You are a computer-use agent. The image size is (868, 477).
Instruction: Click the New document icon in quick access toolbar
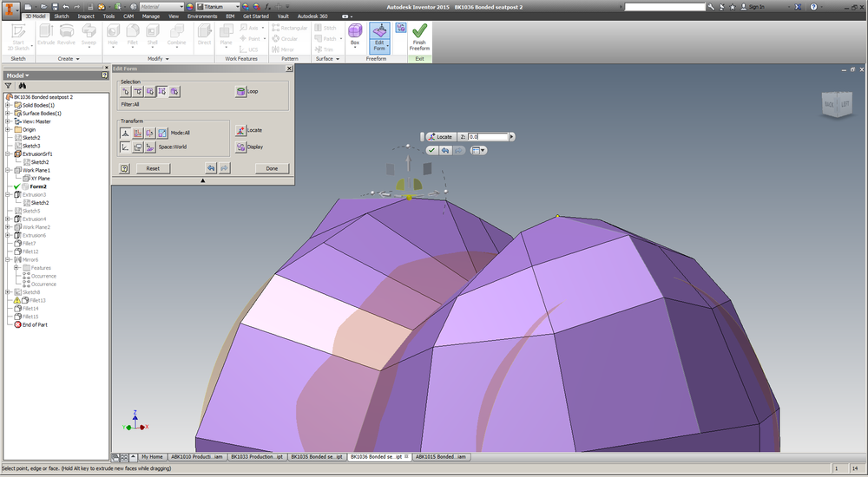28,7
